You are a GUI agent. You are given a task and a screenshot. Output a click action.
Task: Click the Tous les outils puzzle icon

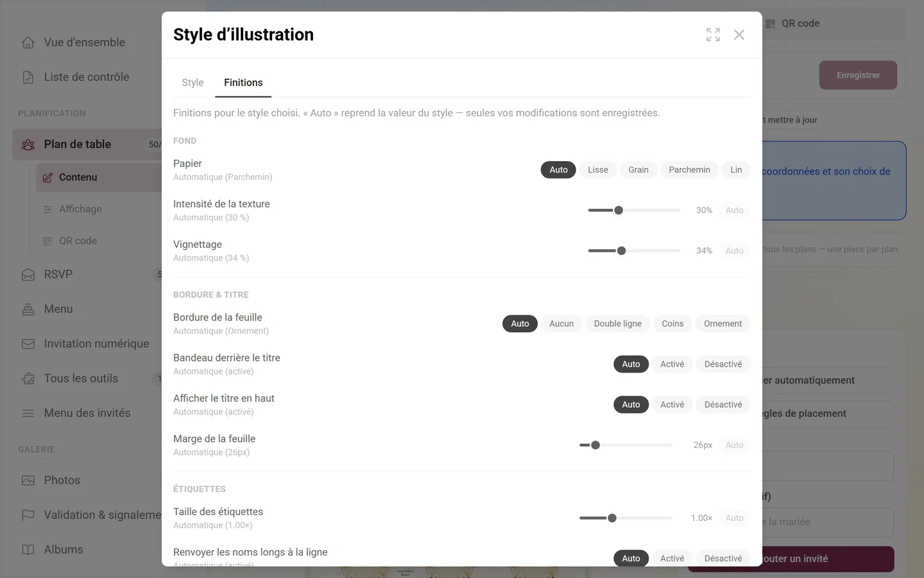point(28,379)
